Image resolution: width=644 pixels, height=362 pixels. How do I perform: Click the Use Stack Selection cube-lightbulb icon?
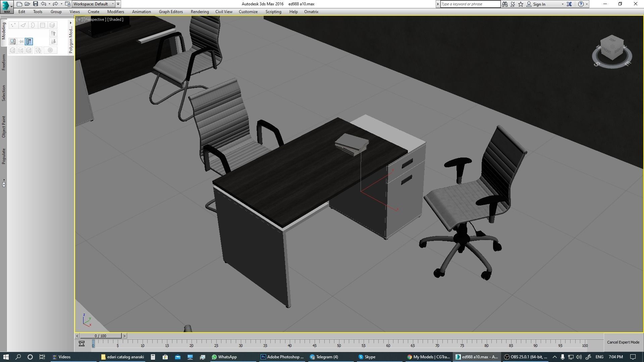(38, 50)
